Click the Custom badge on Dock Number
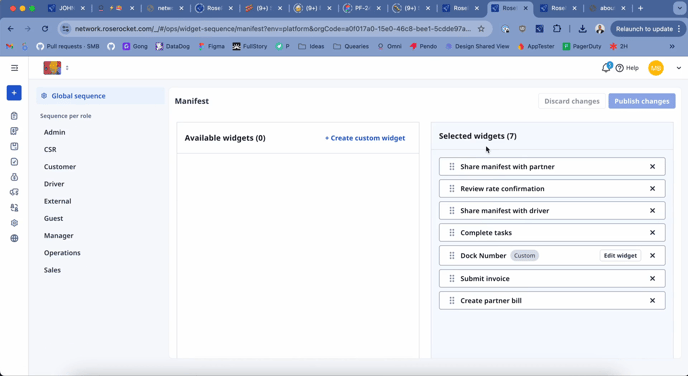Image resolution: width=688 pixels, height=376 pixels. click(x=524, y=256)
